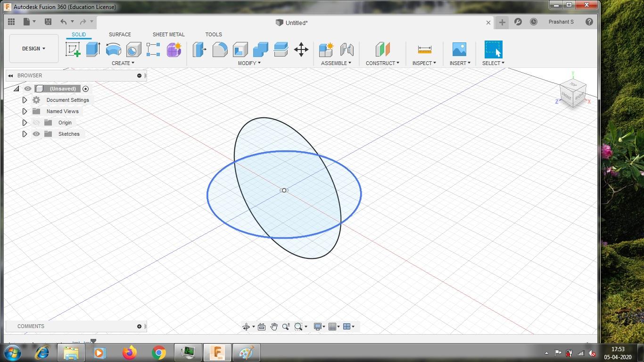Switch to the SURFACE tab

pos(120,34)
